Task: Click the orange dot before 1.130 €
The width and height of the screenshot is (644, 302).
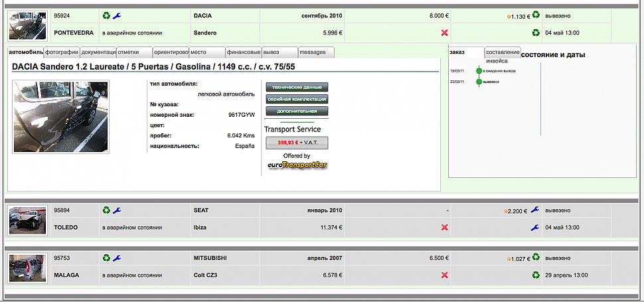Action: [509, 17]
